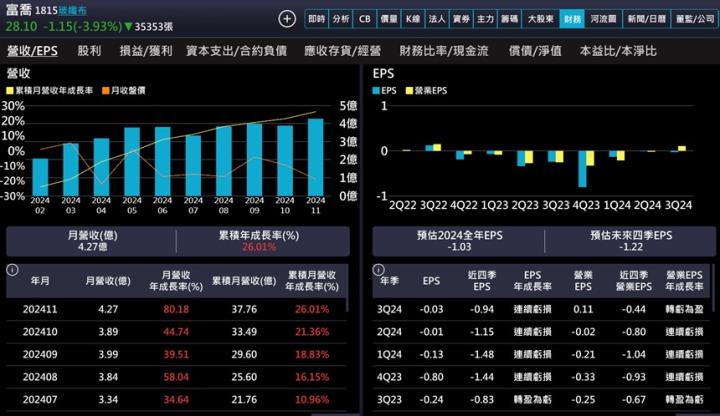
Task: Select 損益/獲利 sub-tab
Action: click(x=146, y=51)
